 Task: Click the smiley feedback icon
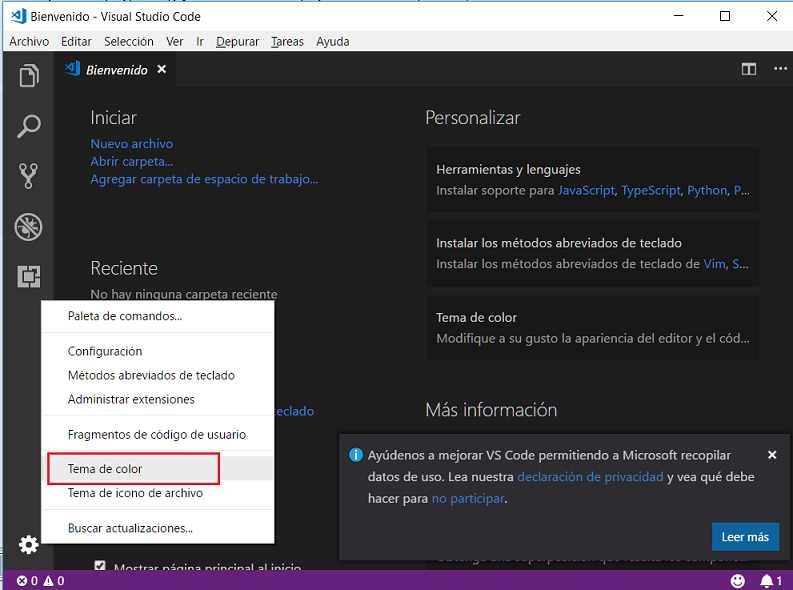(x=738, y=581)
